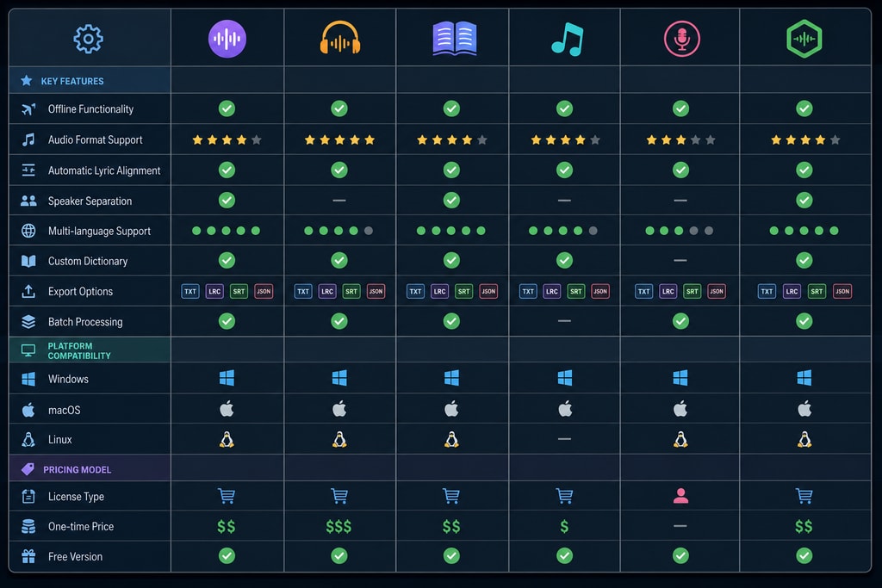Click the people icon for Speaker Separation
Viewport: 882px width, 588px height.
click(28, 201)
